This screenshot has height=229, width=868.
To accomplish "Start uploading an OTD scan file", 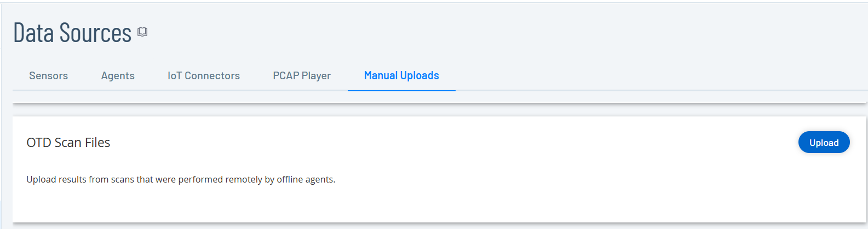I will coord(824,142).
